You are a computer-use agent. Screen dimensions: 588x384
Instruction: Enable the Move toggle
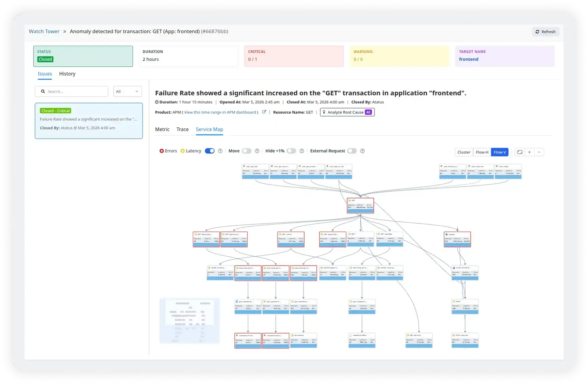(247, 151)
